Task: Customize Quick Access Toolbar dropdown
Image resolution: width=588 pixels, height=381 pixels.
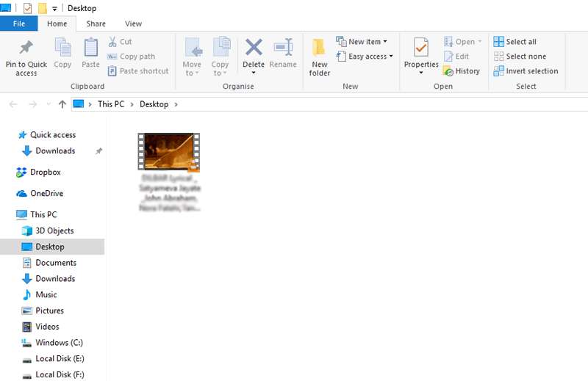Action: 54,9
